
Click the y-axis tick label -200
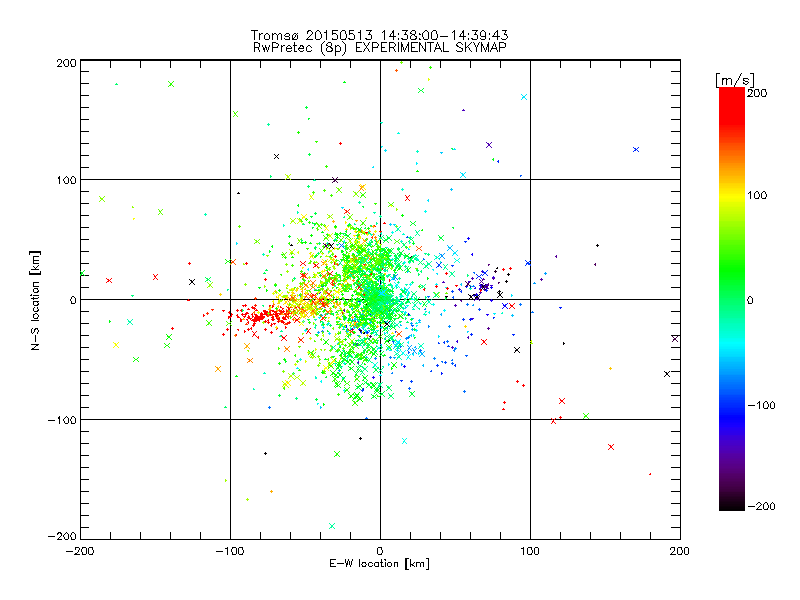tap(62, 536)
